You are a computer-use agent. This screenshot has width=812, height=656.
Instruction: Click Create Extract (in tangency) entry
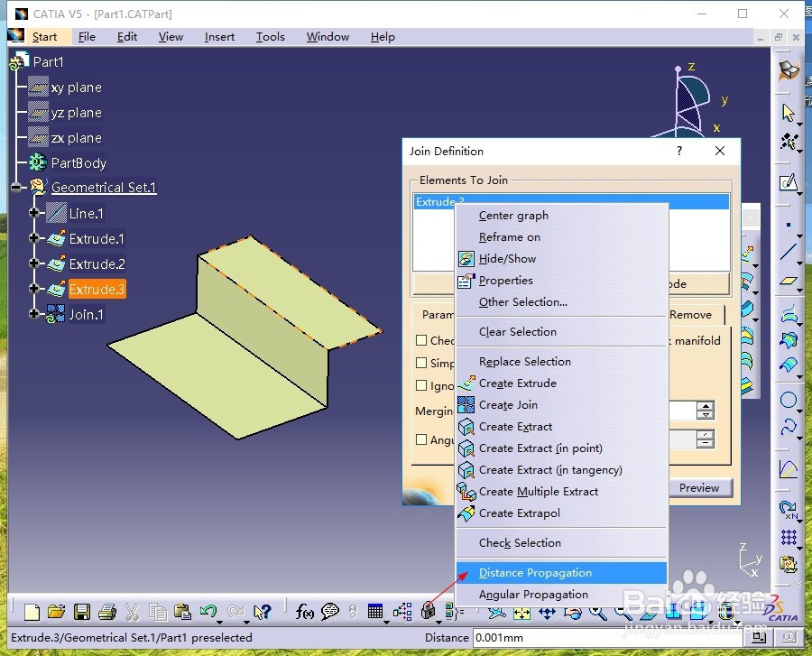(x=561, y=470)
